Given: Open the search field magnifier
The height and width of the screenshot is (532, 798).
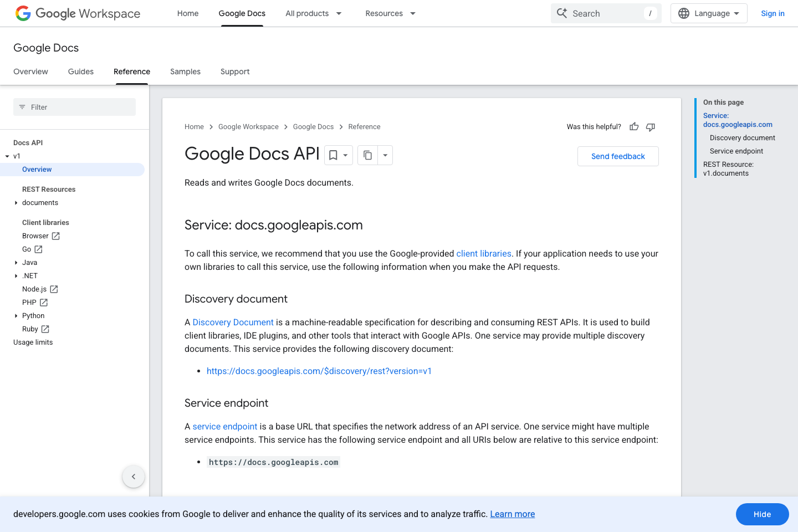Looking at the screenshot, I should click(562, 13).
